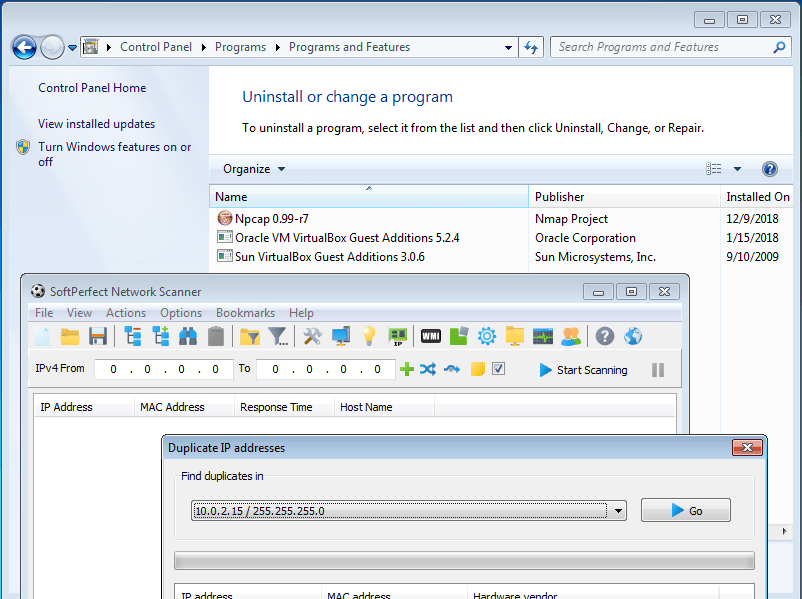The image size is (802, 599).
Task: Click the IPv4 From address field
Action: coord(164,369)
